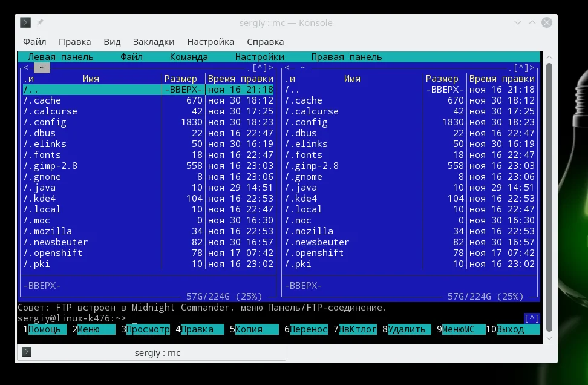
Task: Sort right panel by 'Время правки' header
Action: click(501, 79)
